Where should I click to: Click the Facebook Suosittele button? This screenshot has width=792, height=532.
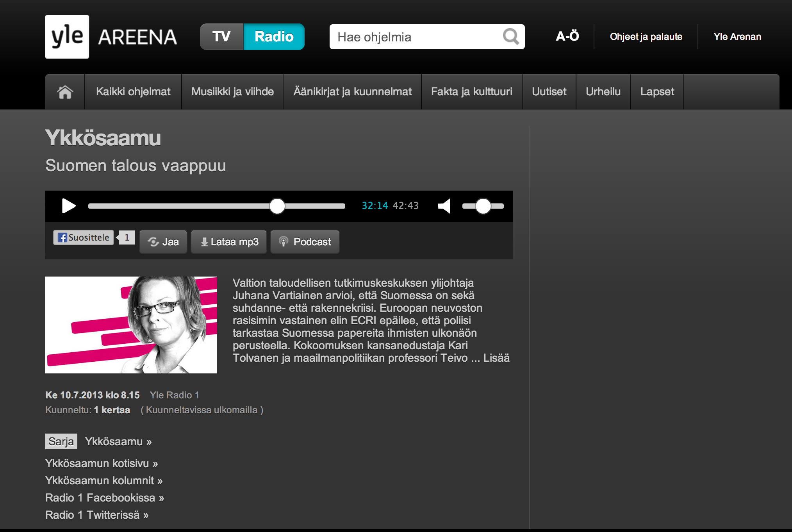(x=84, y=237)
